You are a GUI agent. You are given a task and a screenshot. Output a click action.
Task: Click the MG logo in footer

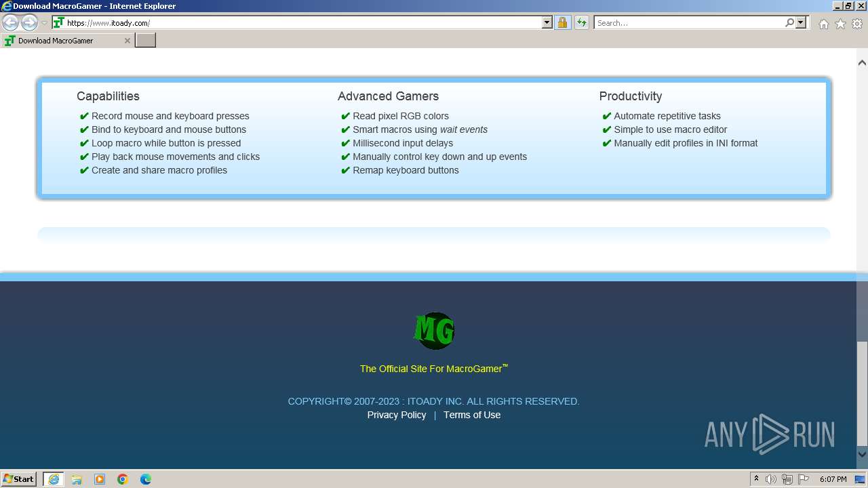pos(434,331)
